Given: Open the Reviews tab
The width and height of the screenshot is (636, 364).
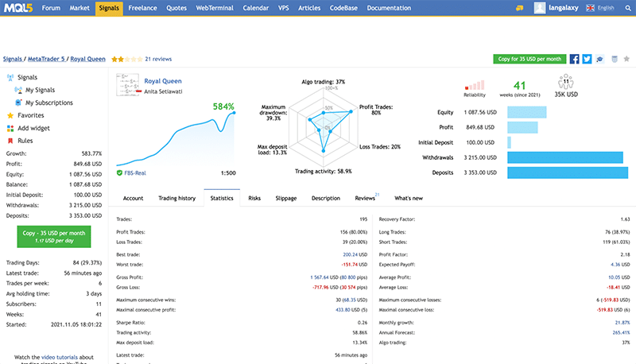Looking at the screenshot, I should [365, 198].
